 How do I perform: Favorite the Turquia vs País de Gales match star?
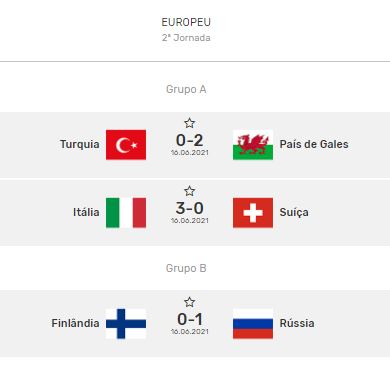tap(189, 123)
